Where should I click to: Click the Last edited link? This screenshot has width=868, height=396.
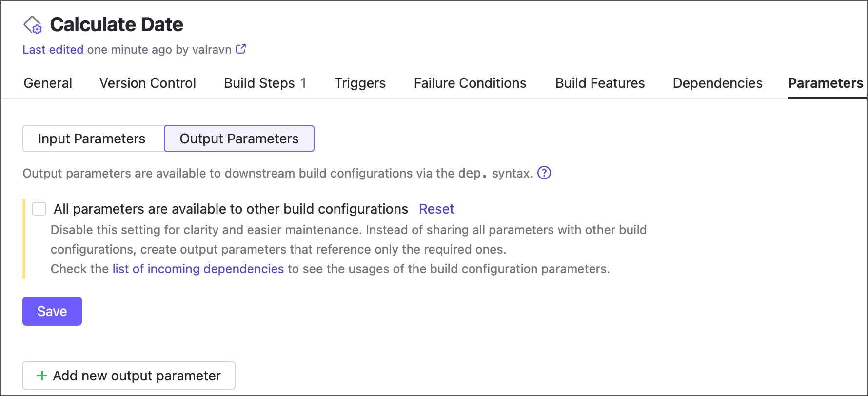click(53, 50)
